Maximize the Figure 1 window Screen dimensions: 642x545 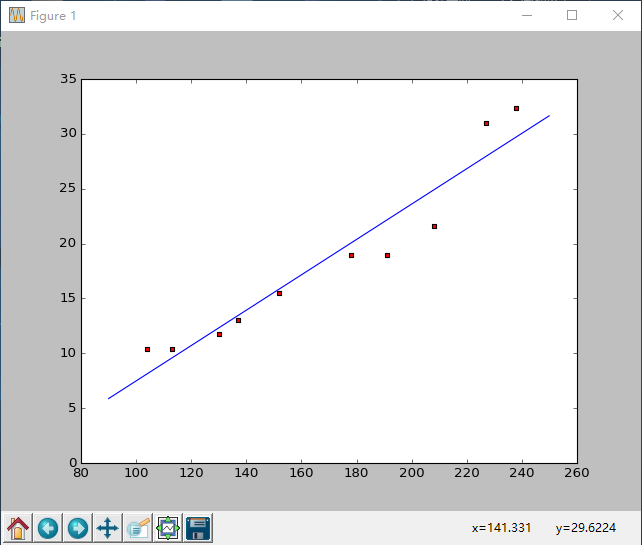(x=572, y=15)
